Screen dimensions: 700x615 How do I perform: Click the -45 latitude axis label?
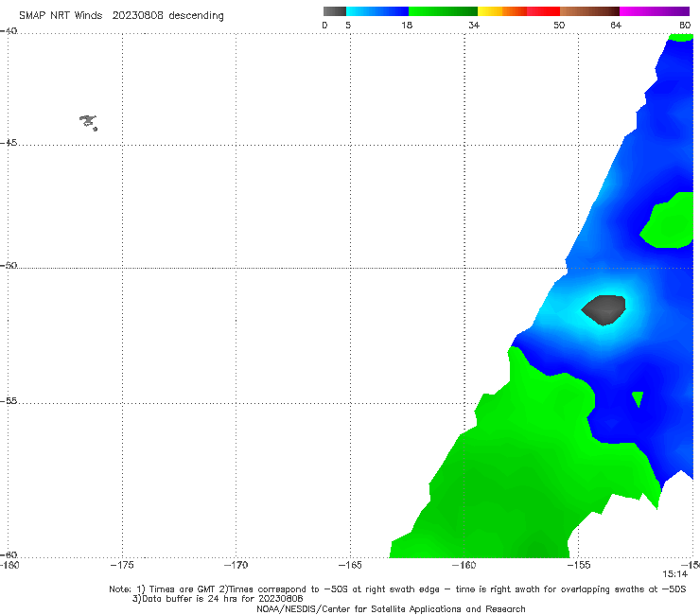click(x=9, y=143)
